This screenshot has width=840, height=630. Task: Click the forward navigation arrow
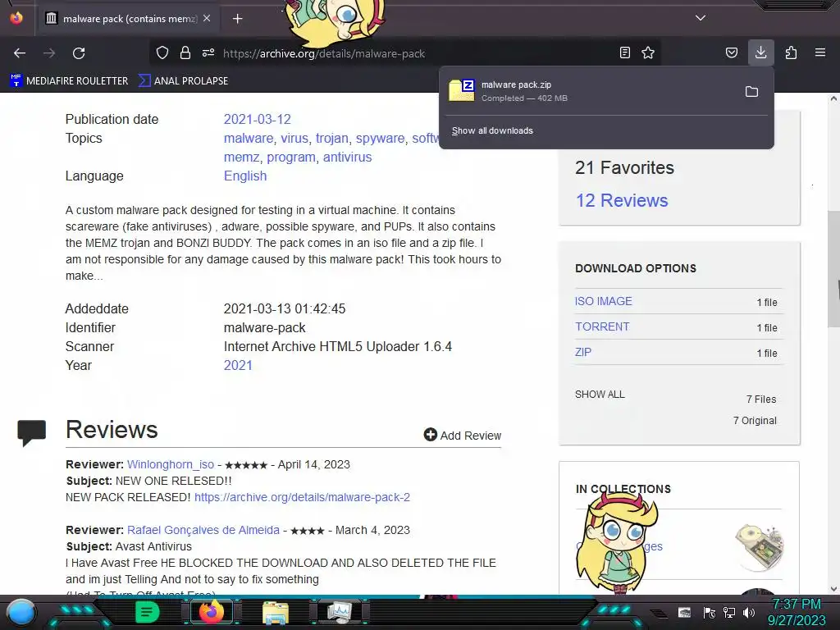point(49,53)
